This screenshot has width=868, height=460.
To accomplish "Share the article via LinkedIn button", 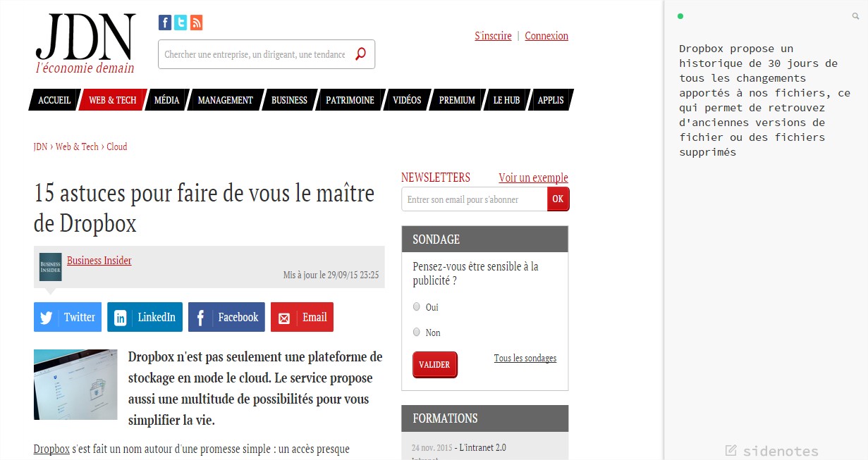I will tap(145, 317).
